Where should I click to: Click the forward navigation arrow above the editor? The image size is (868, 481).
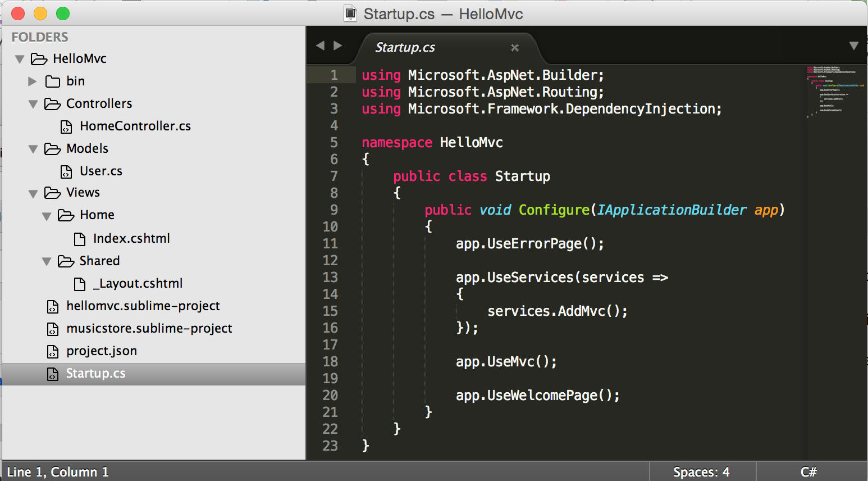coord(337,45)
